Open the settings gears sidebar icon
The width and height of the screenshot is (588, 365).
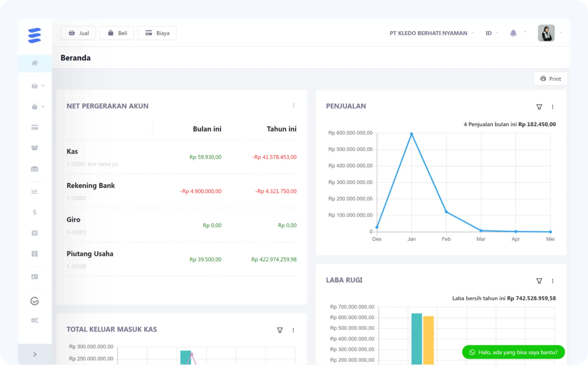[35, 320]
